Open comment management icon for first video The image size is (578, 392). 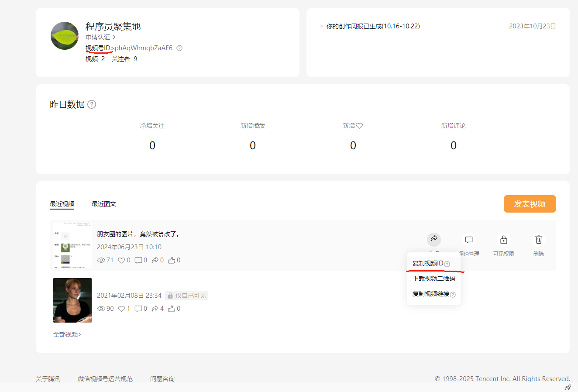[x=469, y=240]
